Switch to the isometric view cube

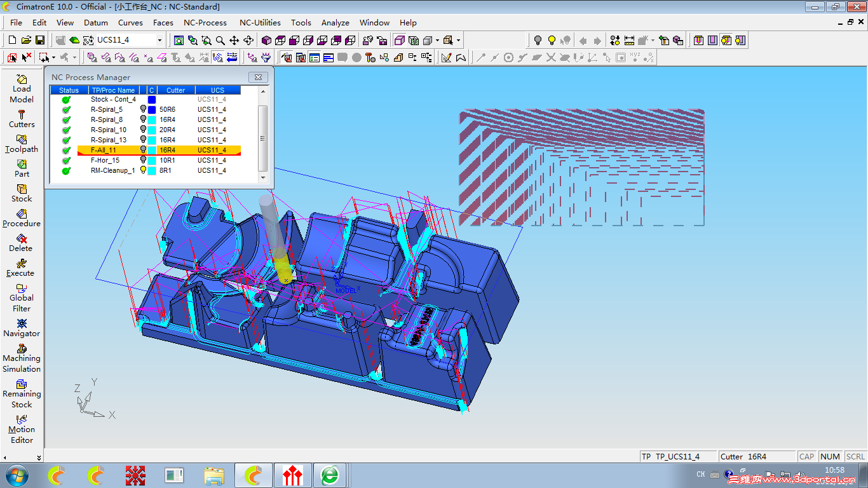pos(266,40)
